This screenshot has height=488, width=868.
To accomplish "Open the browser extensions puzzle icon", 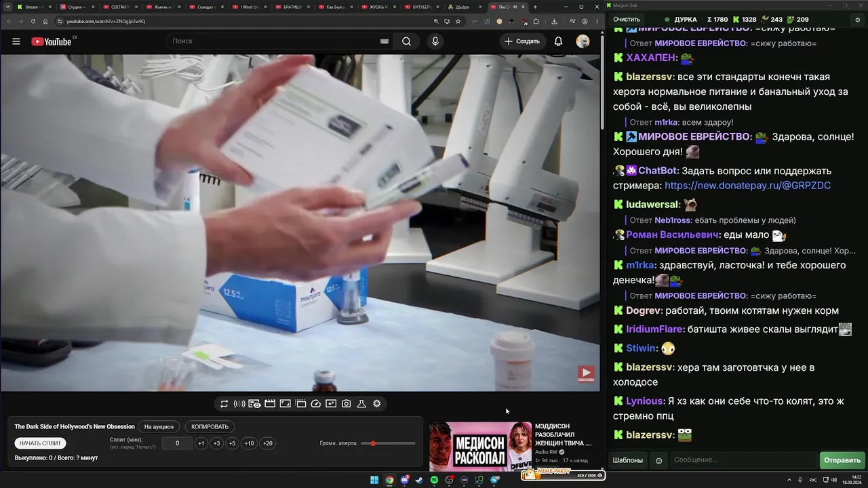I will [x=536, y=21].
